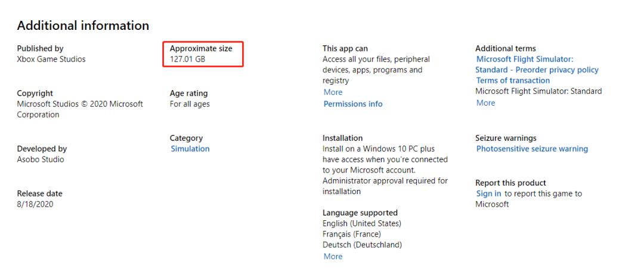Click the 8/18/2020 release date
Image resolution: width=644 pixels, height=280 pixels.
[35, 204]
